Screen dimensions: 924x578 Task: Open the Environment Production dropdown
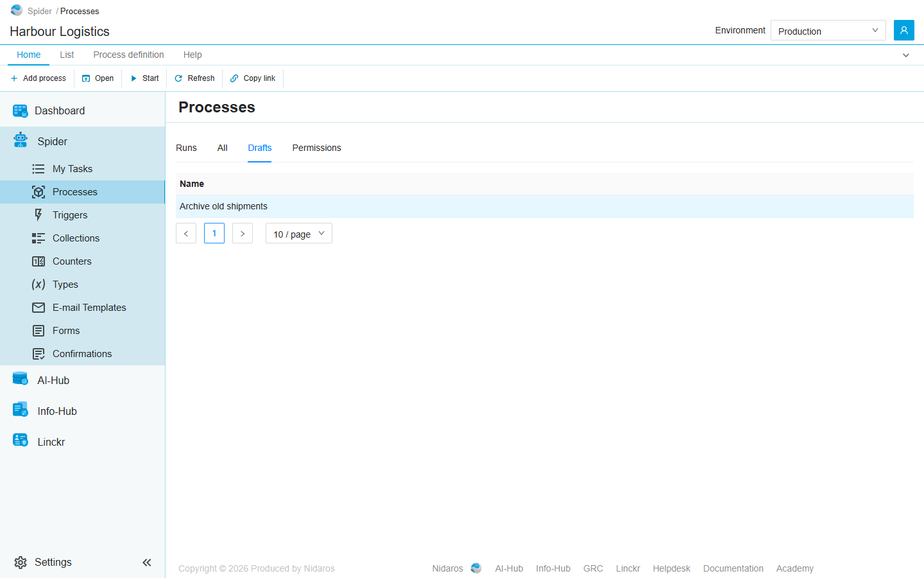tap(828, 30)
